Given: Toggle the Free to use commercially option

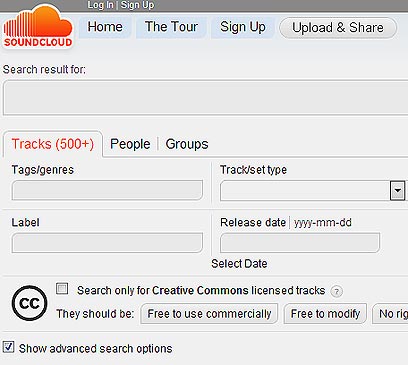Looking at the screenshot, I should (x=209, y=314).
